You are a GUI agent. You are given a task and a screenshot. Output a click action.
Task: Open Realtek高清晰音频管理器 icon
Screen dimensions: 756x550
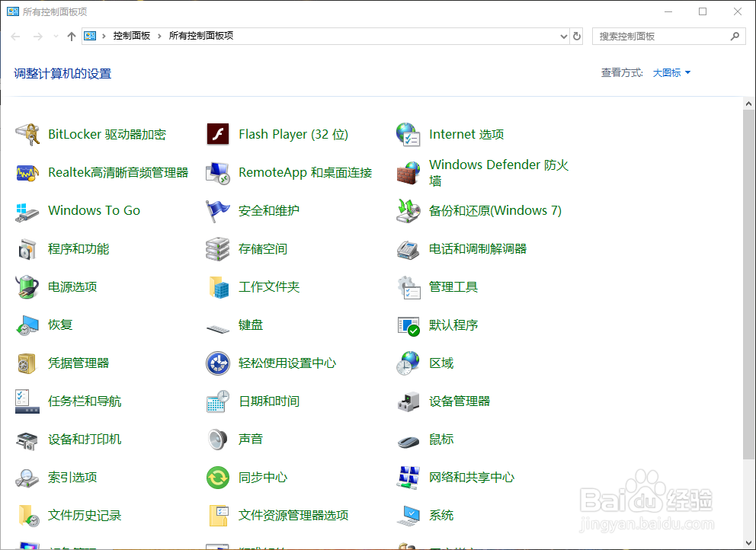[27, 173]
